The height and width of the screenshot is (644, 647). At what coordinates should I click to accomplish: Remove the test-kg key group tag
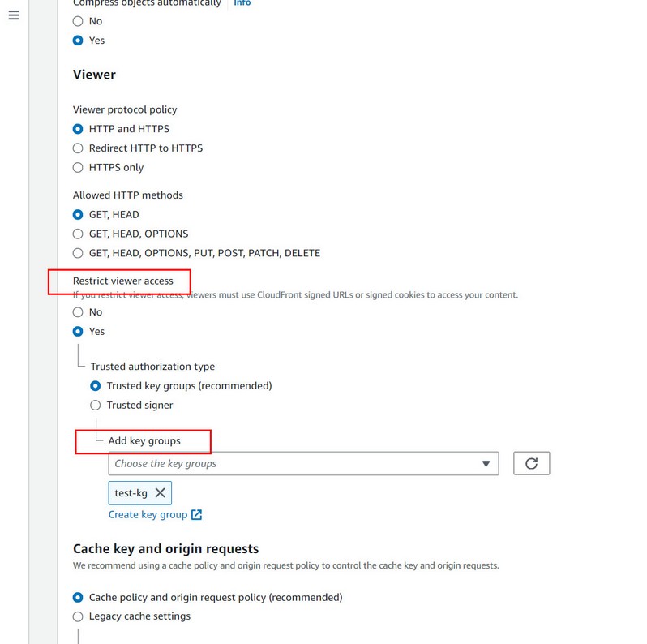click(x=160, y=492)
